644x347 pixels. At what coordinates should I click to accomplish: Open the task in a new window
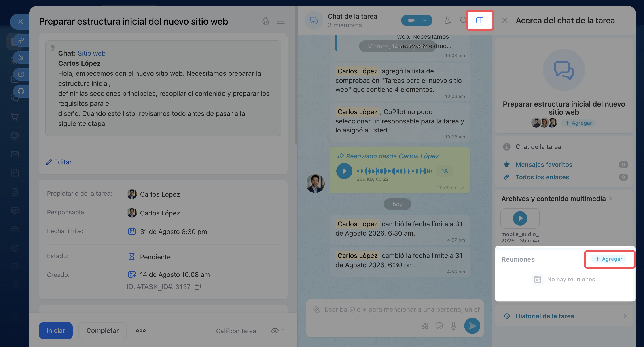coord(21,74)
